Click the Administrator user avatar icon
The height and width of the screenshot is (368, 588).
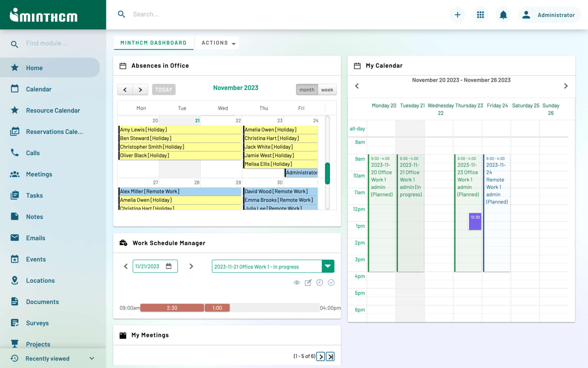[x=526, y=15]
